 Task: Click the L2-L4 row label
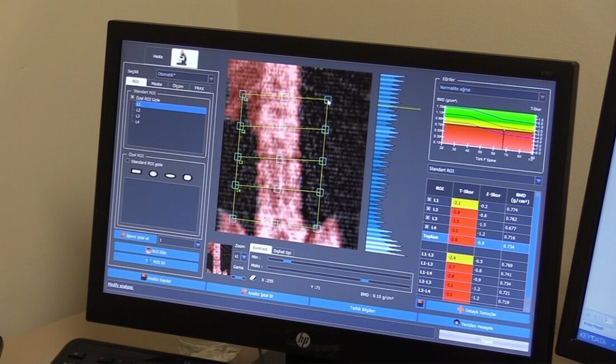pos(424,291)
